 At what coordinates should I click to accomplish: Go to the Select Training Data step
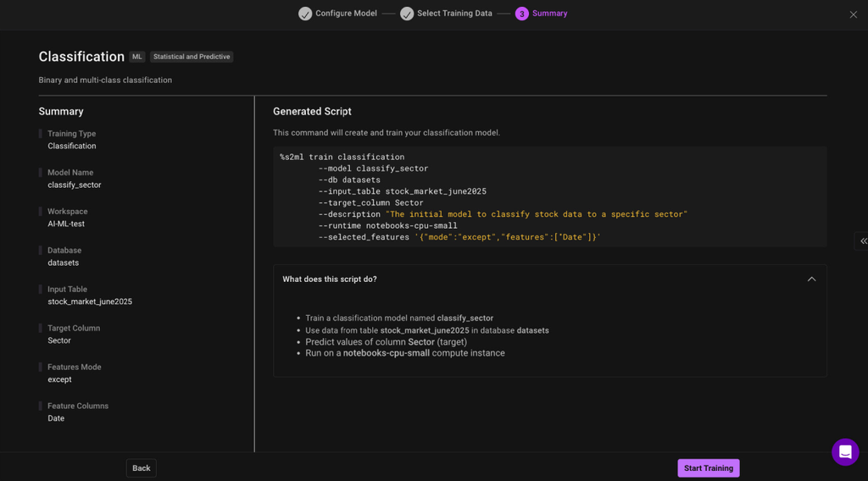pyautogui.click(x=454, y=14)
